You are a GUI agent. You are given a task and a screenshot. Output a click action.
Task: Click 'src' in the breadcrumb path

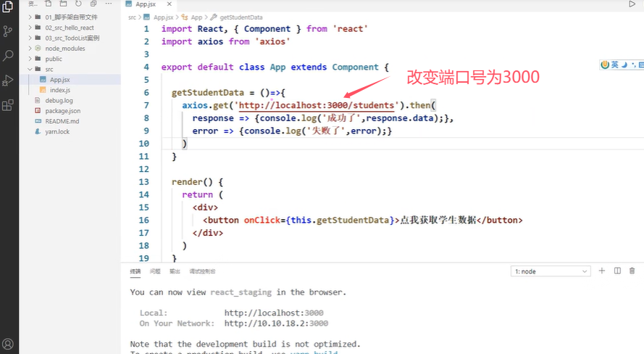132,17
